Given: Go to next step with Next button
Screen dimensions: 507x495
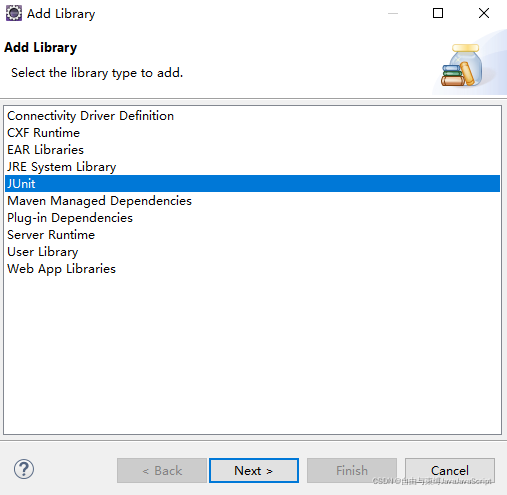Looking at the screenshot, I should (x=254, y=470).
